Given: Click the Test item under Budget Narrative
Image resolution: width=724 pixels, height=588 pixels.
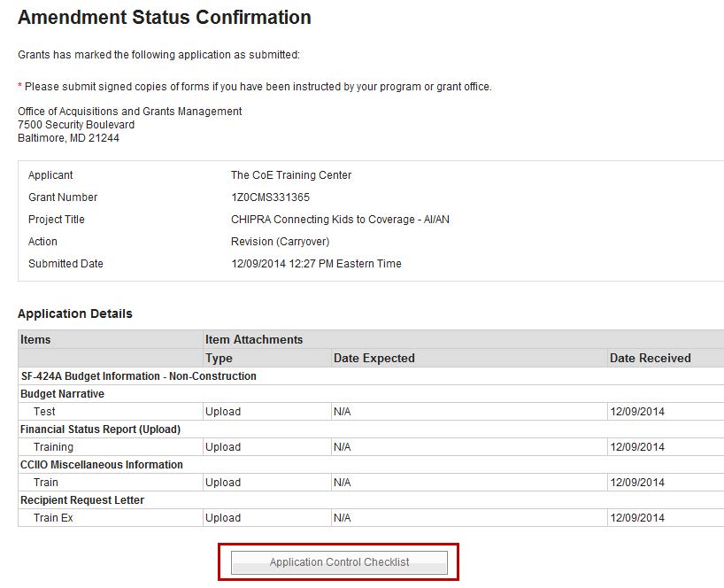Looking at the screenshot, I should pyautogui.click(x=44, y=412).
